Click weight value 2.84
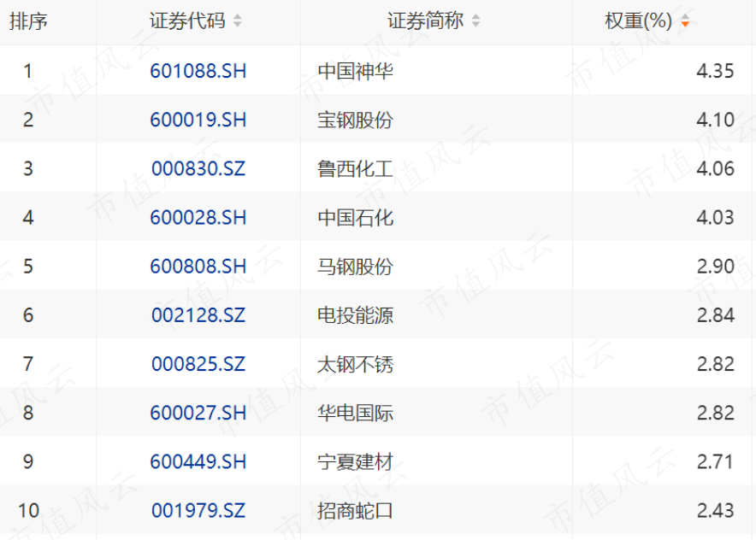Screen dimensions: 756x540 [716, 315]
